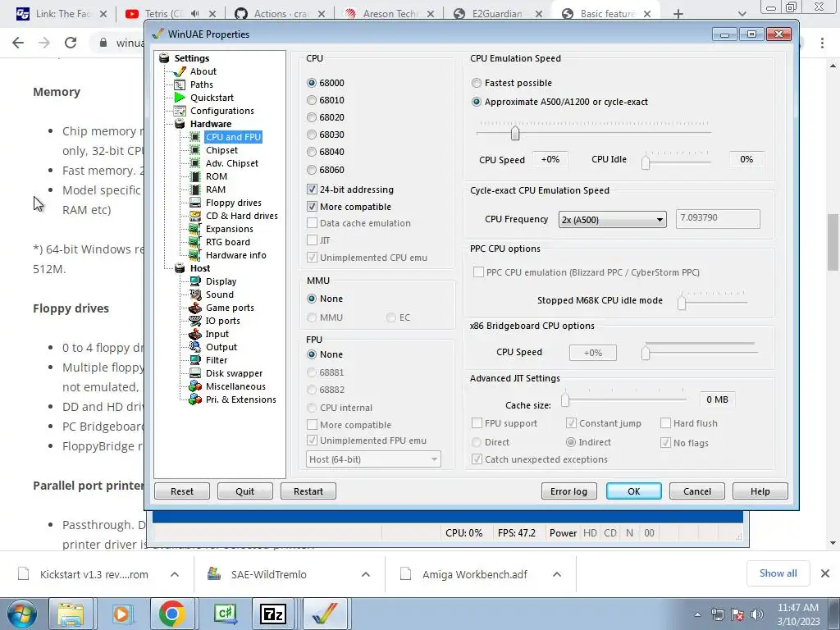This screenshot has width=840, height=630.
Task: Click the Sound icon in Host section
Action: point(195,294)
